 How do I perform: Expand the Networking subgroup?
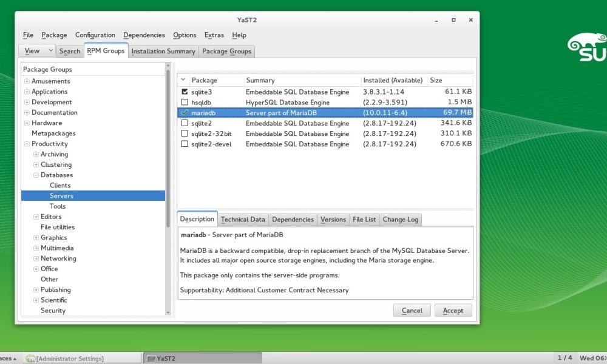point(36,259)
